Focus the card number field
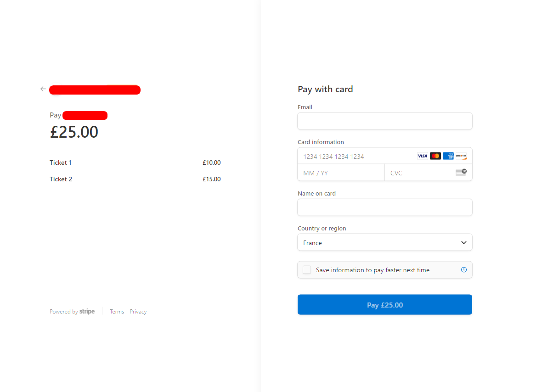The image size is (542, 392). tap(385, 156)
